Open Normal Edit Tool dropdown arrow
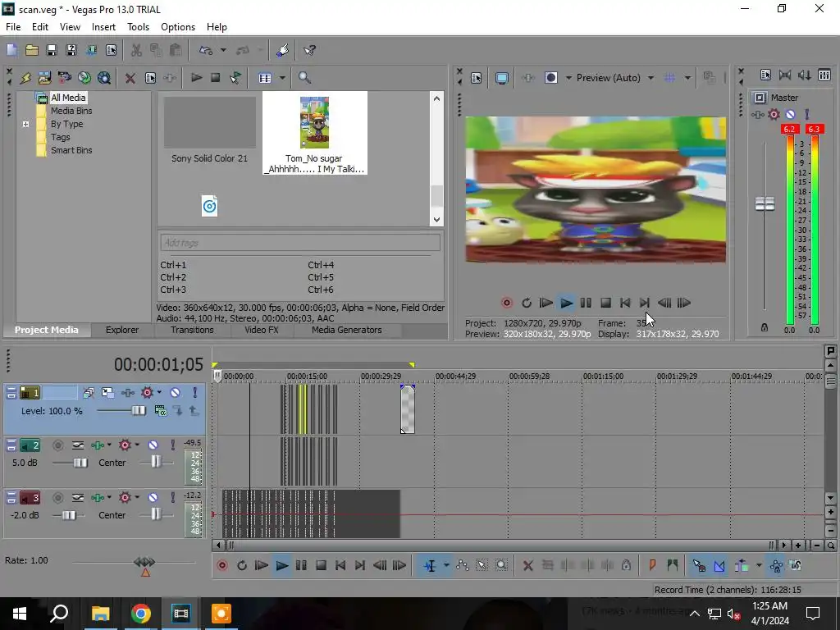The image size is (840, 630). point(446,565)
